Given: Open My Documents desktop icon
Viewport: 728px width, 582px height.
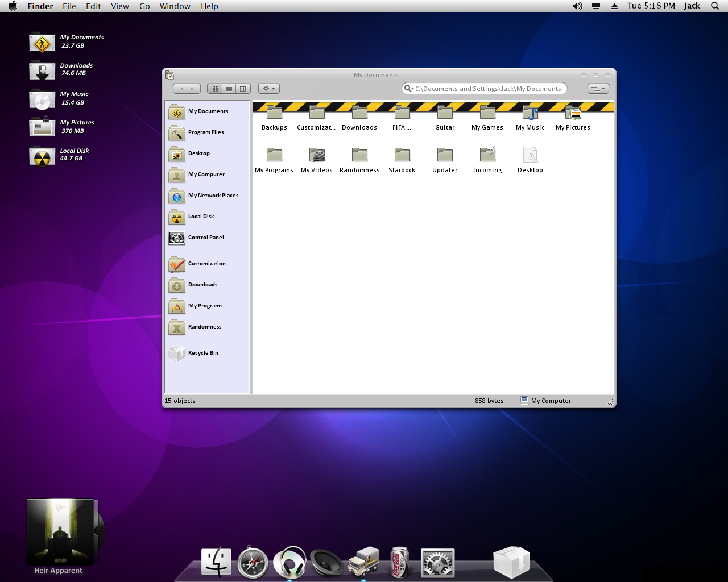Looking at the screenshot, I should coord(42,43).
